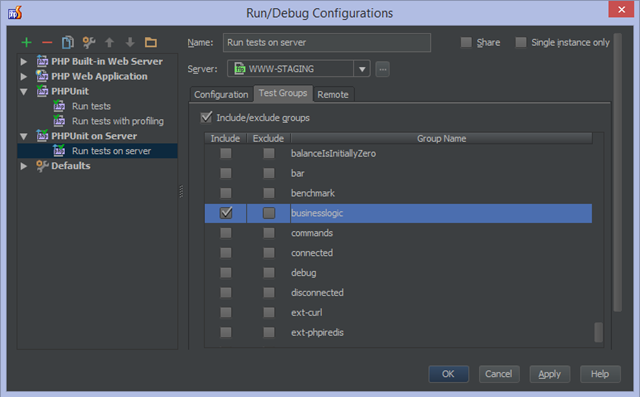Image resolution: width=640 pixels, height=397 pixels.
Task: Check Exclude for ext-curl group
Action: (269, 313)
